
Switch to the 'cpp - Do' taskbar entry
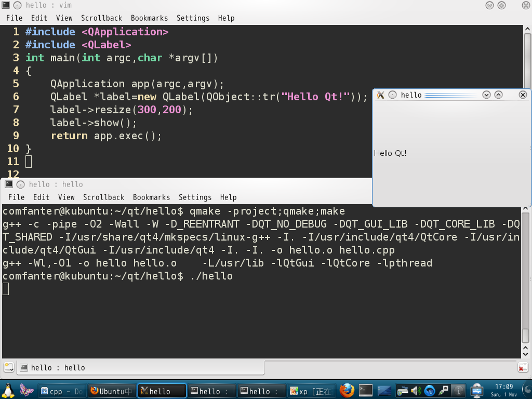tap(62, 391)
